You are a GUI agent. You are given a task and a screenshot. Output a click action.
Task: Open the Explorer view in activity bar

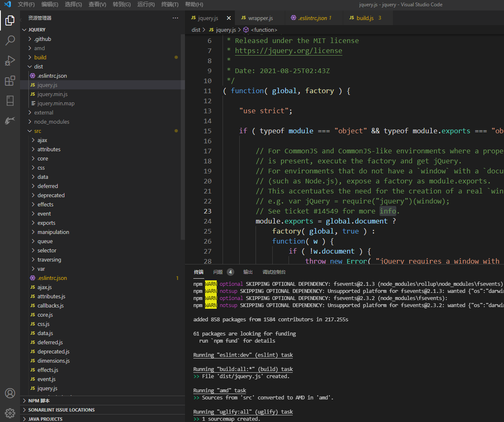(x=10, y=20)
